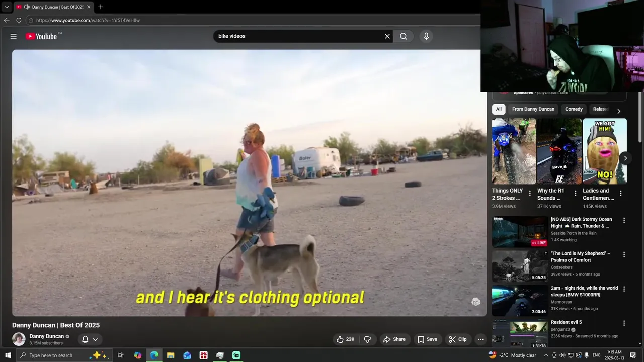Toggle the notification bell for Danny Duncan
Screen dimensions: 644x362
[85, 339]
